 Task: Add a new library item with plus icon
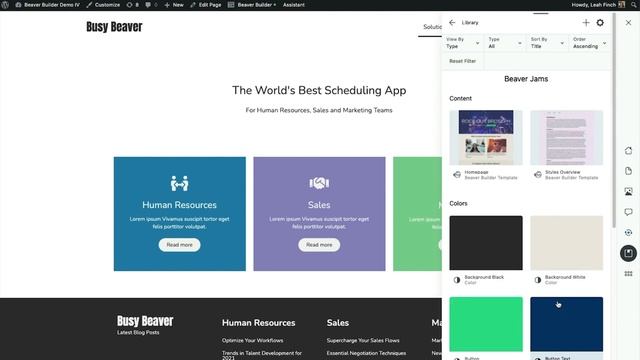coord(586,22)
